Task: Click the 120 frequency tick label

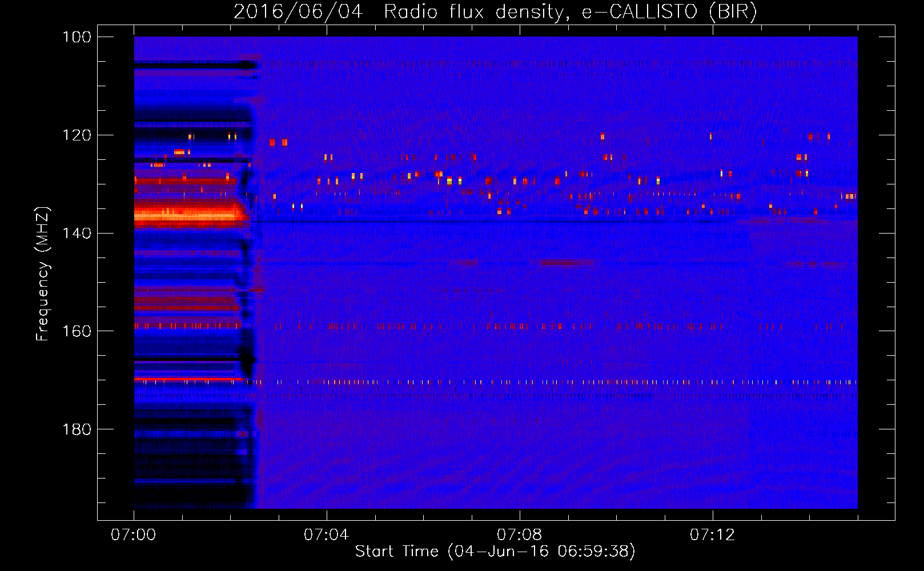Action: 77,135
